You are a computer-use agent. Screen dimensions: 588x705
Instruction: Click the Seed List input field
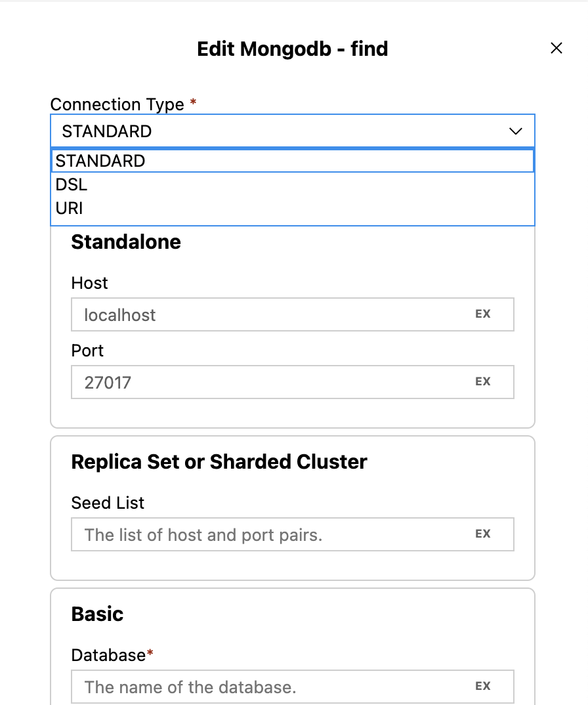(x=262, y=534)
